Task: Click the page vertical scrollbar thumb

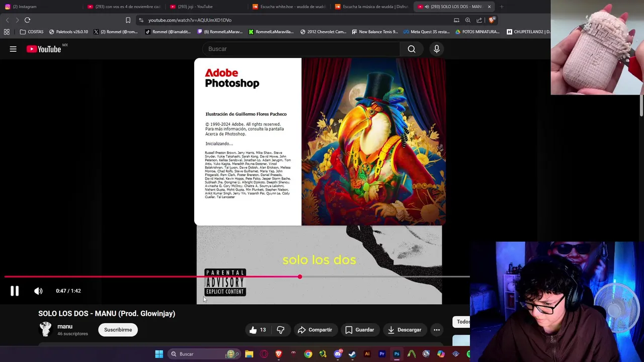Action: (641, 106)
